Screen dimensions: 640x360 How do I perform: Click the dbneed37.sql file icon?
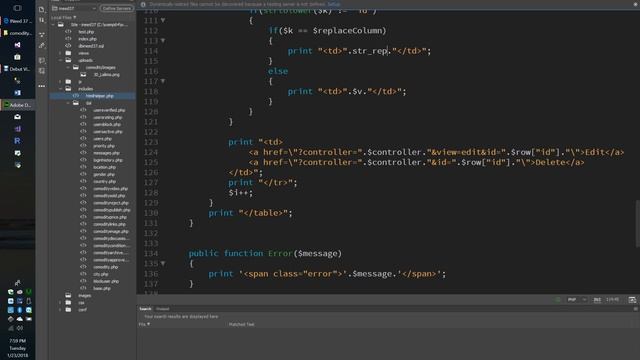pos(68,46)
